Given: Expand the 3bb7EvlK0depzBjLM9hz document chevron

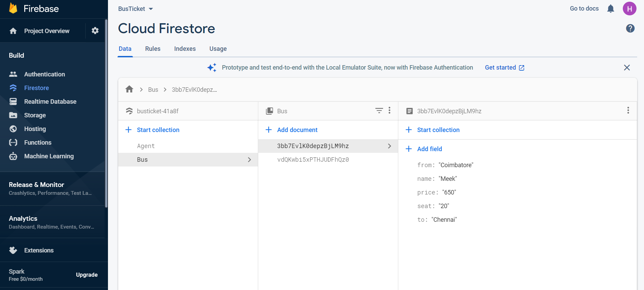Looking at the screenshot, I should click(x=389, y=146).
